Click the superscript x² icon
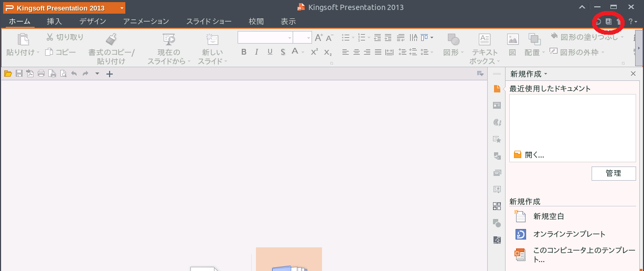This screenshot has height=271, width=644. point(314,51)
